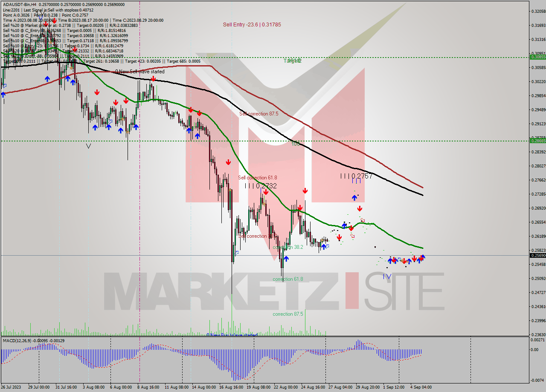Click the '24 Aug 16:00' date label
Image resolution: width=546 pixels, height=392 pixels.
(x=313, y=387)
